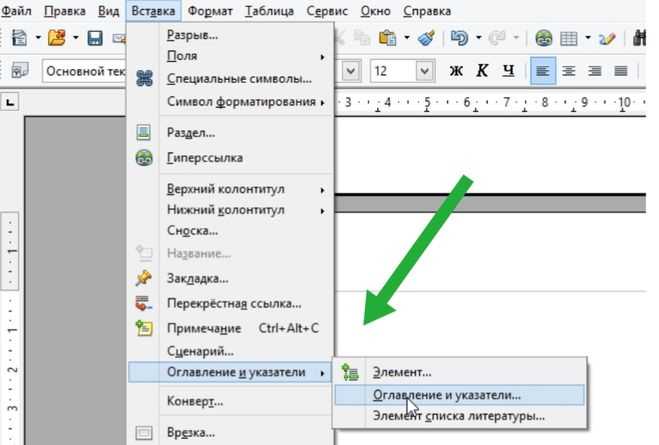Screen dimensions: 659x445
Task: Click the Styles and Formatting icon
Action: (x=20, y=71)
